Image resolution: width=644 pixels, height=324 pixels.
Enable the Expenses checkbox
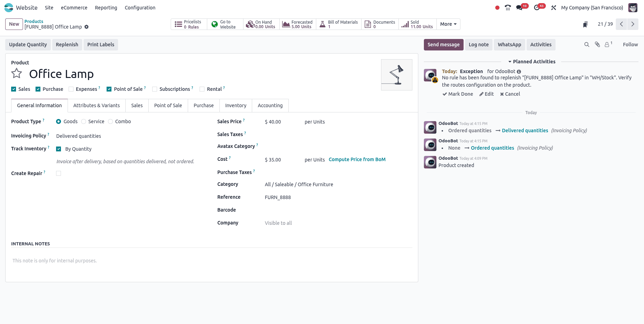point(71,89)
